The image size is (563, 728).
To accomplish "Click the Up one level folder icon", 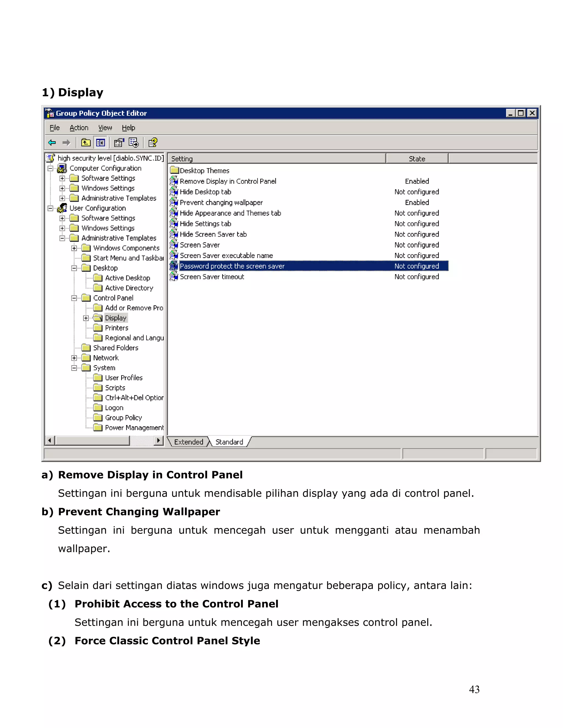I will (x=86, y=143).
